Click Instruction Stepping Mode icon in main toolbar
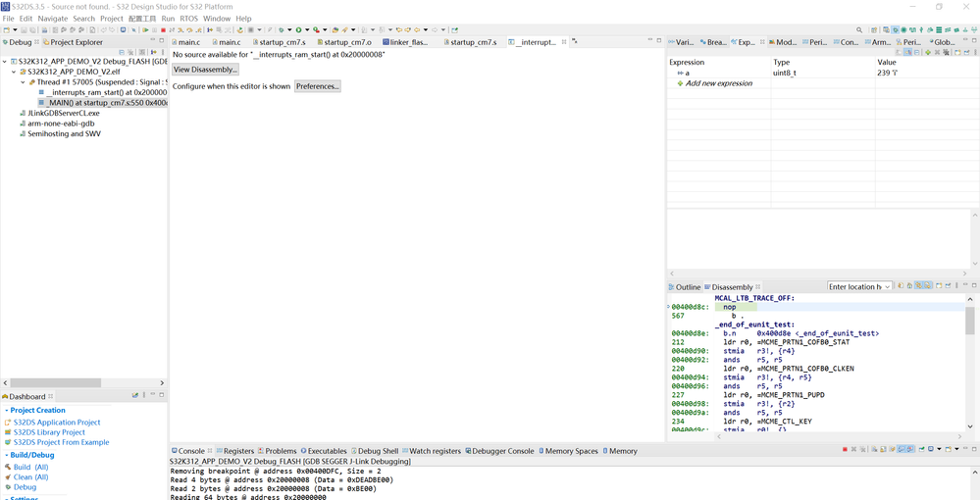The width and height of the screenshot is (980, 500). [x=209, y=30]
